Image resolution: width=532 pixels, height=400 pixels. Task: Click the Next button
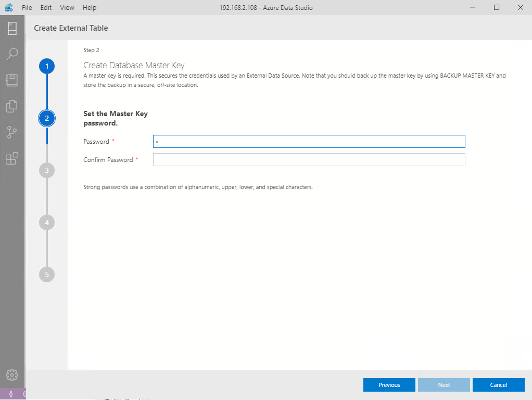444,385
